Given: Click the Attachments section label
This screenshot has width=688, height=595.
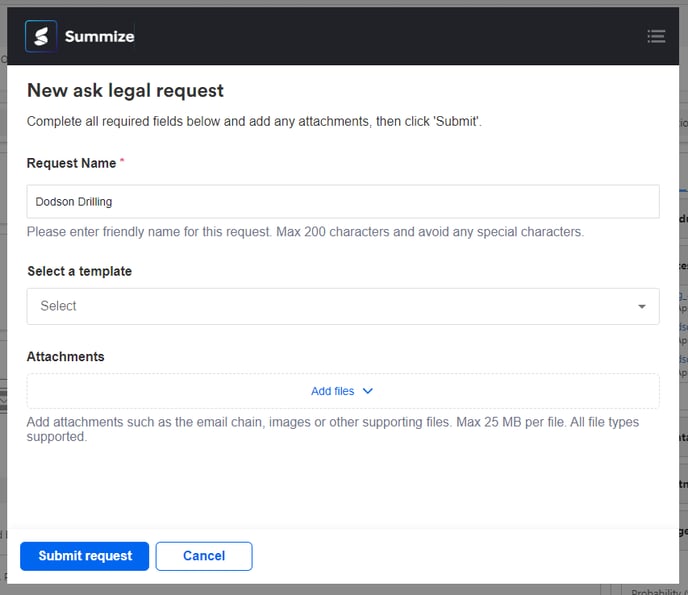Looking at the screenshot, I should tap(66, 356).
